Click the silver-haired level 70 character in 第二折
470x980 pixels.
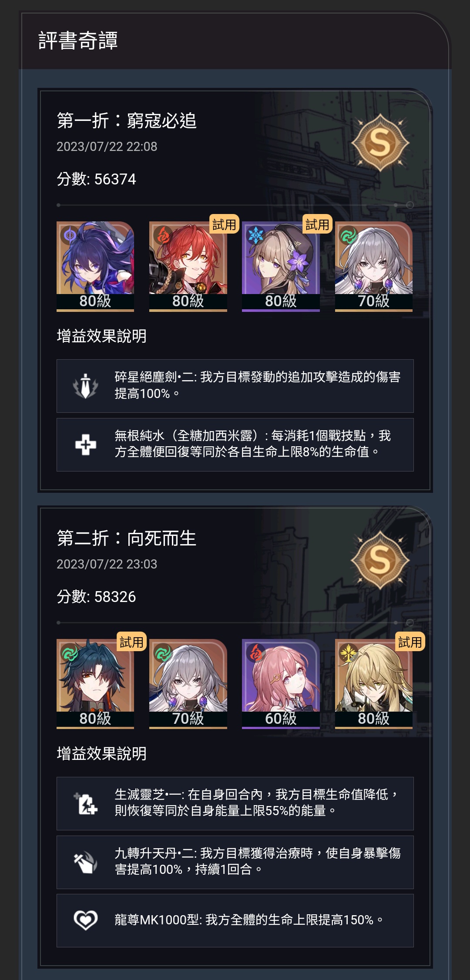188,684
